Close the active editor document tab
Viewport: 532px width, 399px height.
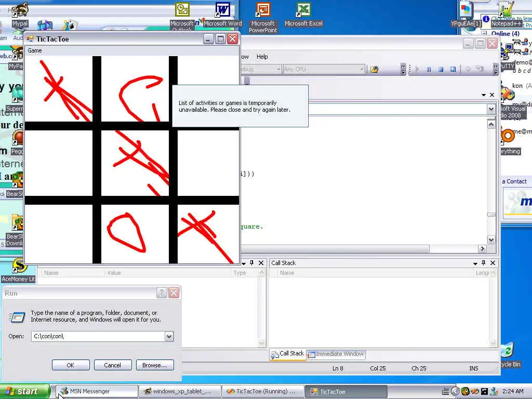coord(492,95)
